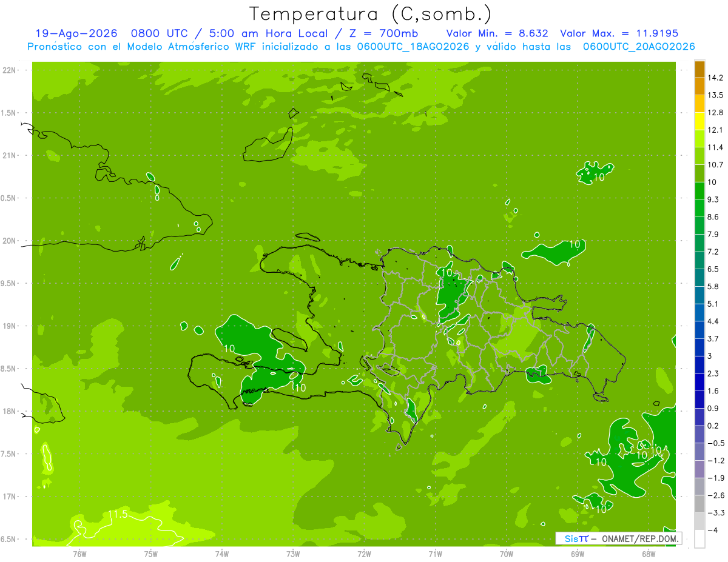Click the '72W' longitude label
The width and height of the screenshot is (728, 562).
tap(365, 554)
